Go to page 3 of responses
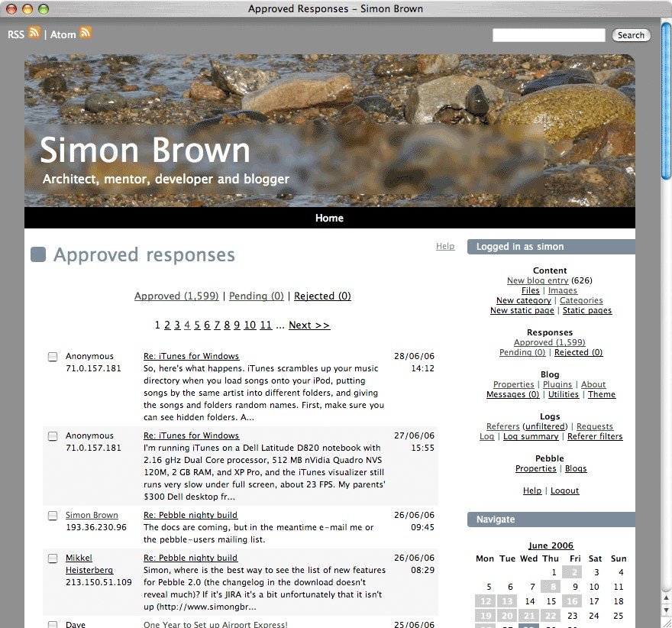Viewport: 672px width, 628px height. [177, 325]
